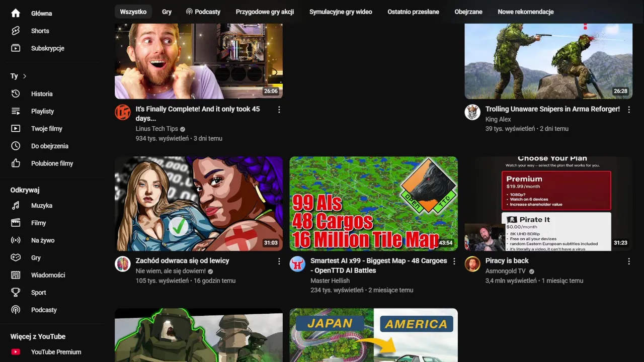The height and width of the screenshot is (362, 644).
Task: Open the Gry gamepad sidebar icon
Action: [16, 257]
